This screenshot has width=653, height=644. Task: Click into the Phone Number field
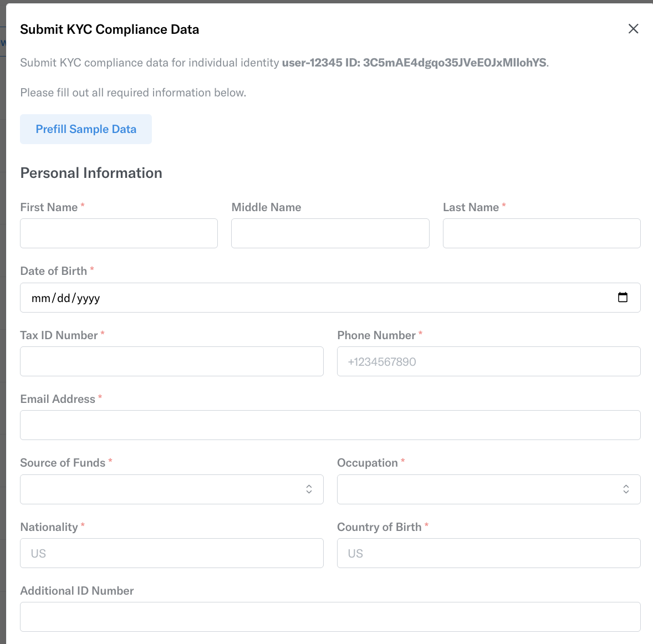[488, 361]
